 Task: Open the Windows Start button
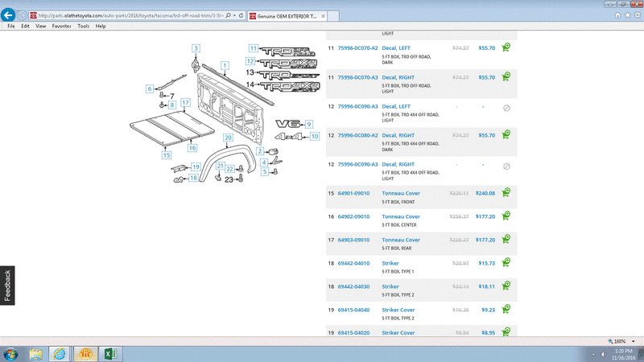(x=10, y=354)
